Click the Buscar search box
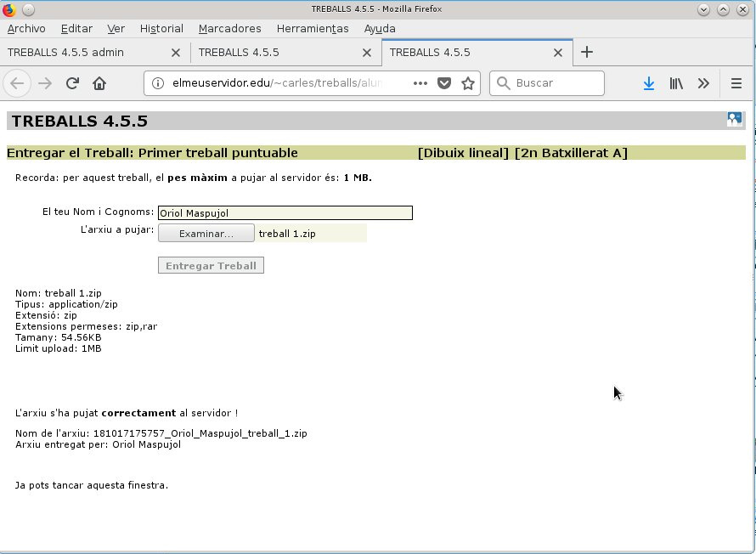 (x=547, y=83)
